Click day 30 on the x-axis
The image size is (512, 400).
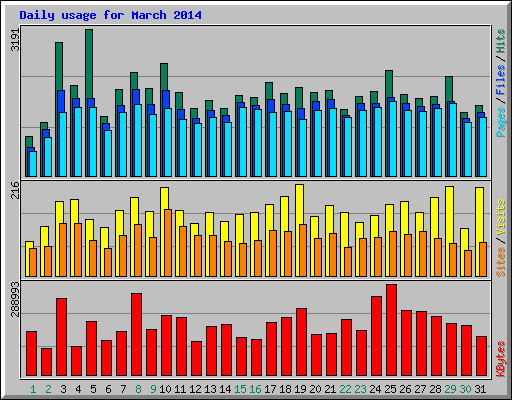[x=465, y=389]
